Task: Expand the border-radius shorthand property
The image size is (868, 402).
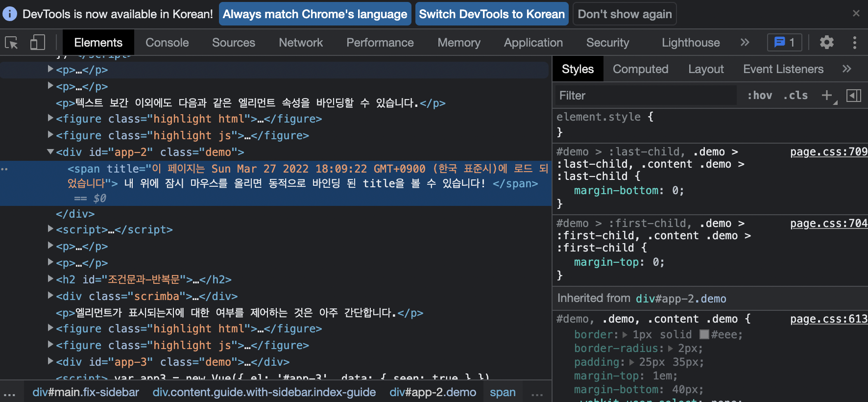Action: [671, 349]
